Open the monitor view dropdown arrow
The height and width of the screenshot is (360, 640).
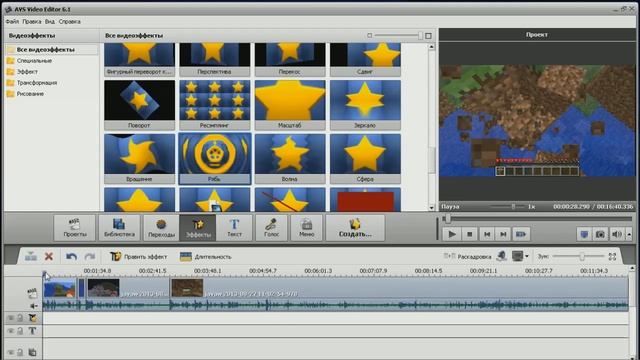[x=527, y=256]
